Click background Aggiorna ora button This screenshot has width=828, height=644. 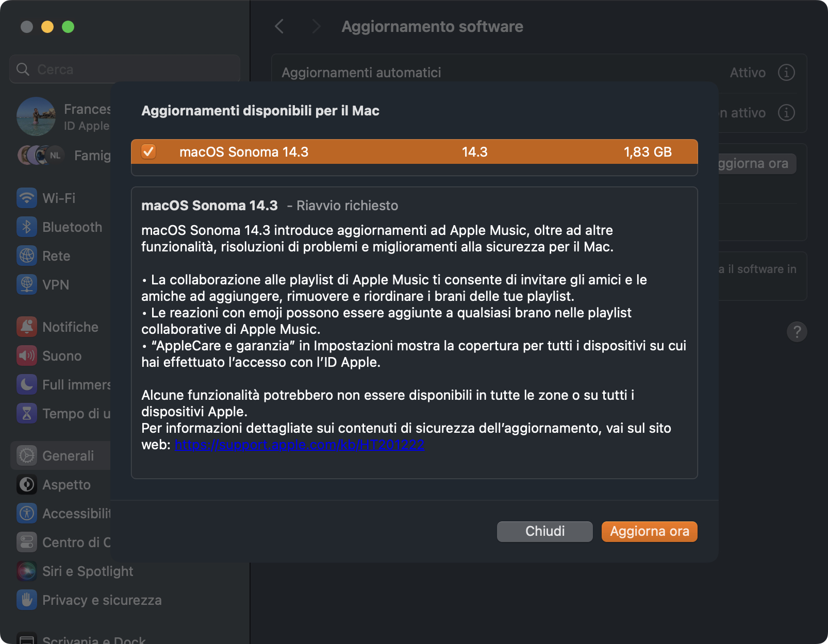pyautogui.click(x=757, y=164)
